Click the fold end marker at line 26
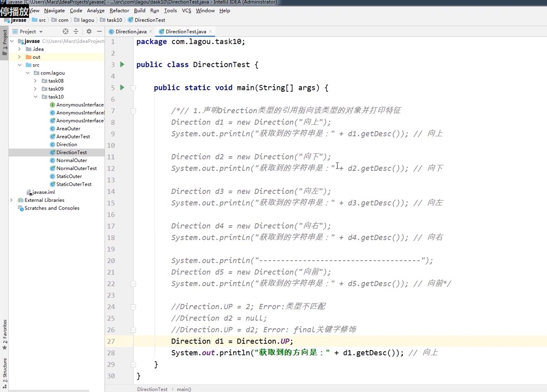The width and height of the screenshot is (547, 392). click(133, 330)
